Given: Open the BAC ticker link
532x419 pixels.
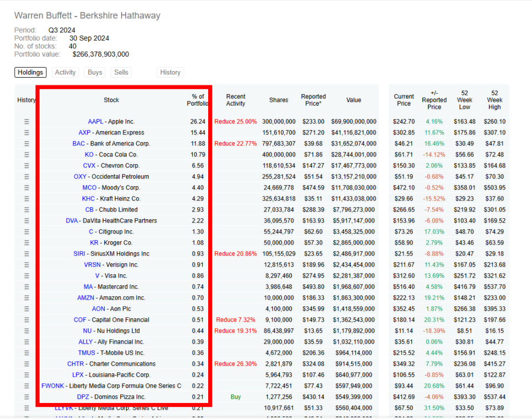Looking at the screenshot, I should point(79,144).
